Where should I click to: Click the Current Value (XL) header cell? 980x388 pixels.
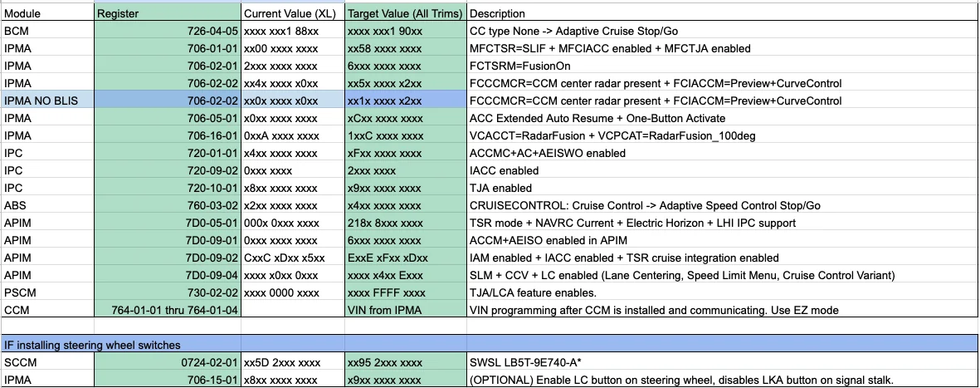pos(292,13)
